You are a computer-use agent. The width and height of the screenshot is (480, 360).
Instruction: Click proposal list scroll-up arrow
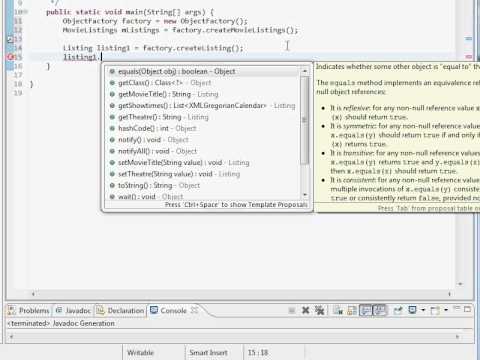coord(305,71)
